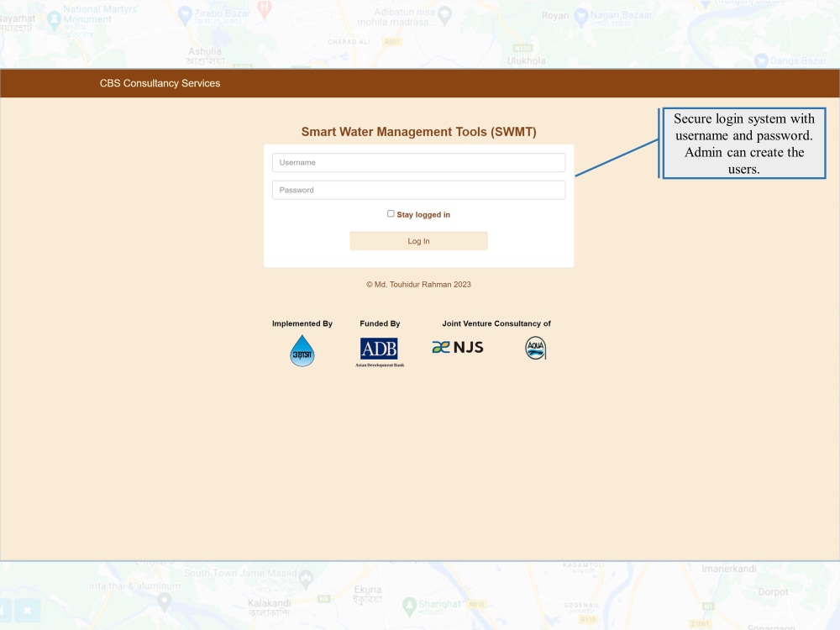
Task: Click the Log In button
Action: click(x=418, y=240)
